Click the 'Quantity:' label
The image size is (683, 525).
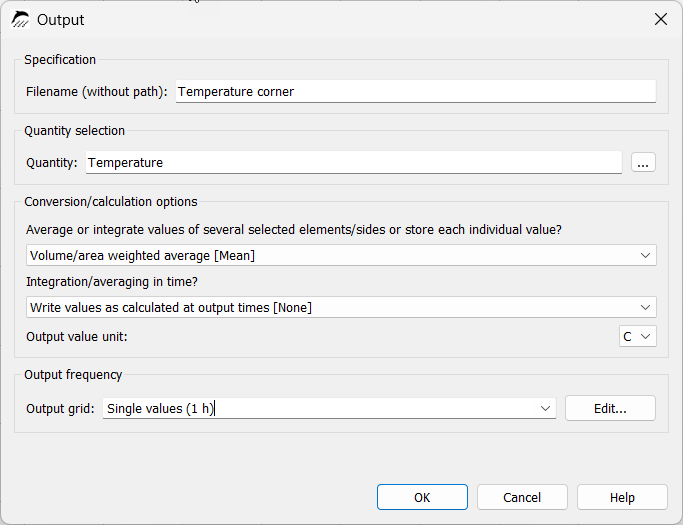coord(51,163)
